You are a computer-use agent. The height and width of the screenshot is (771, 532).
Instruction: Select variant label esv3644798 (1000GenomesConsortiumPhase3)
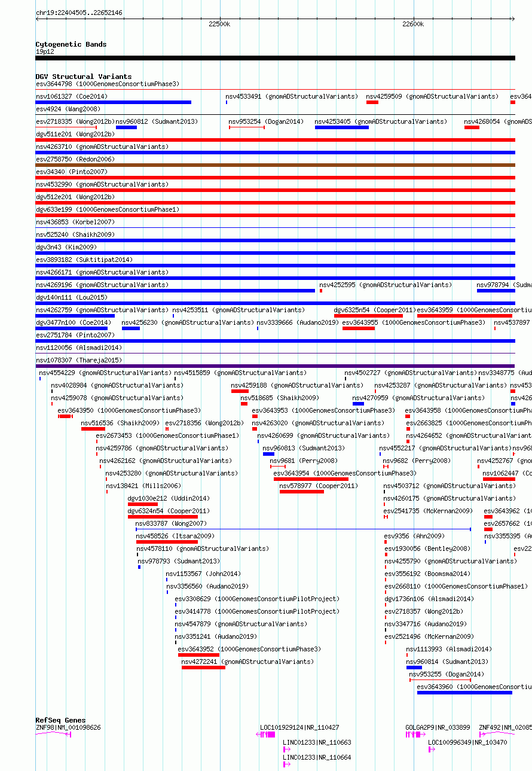click(x=108, y=84)
